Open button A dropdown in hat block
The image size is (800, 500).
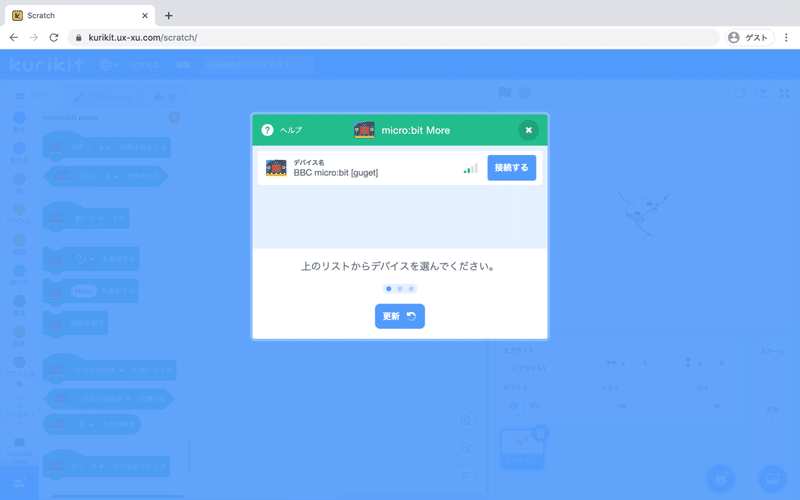coord(105,147)
